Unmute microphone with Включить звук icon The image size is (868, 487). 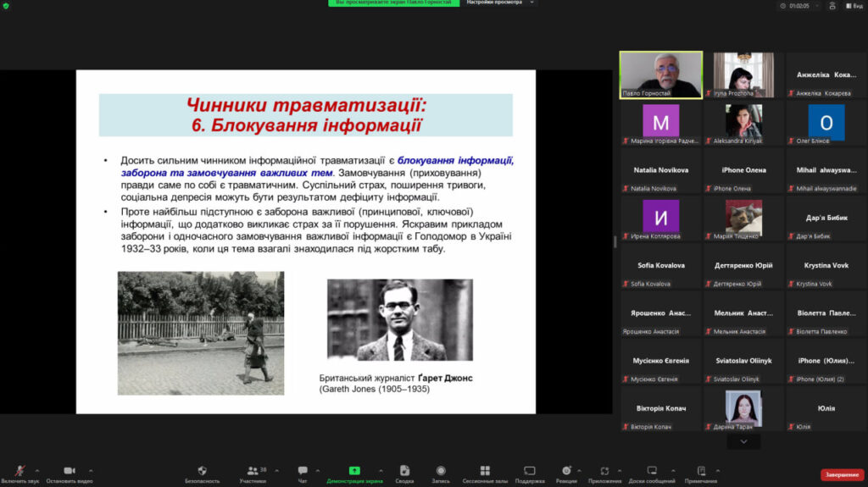(19, 471)
